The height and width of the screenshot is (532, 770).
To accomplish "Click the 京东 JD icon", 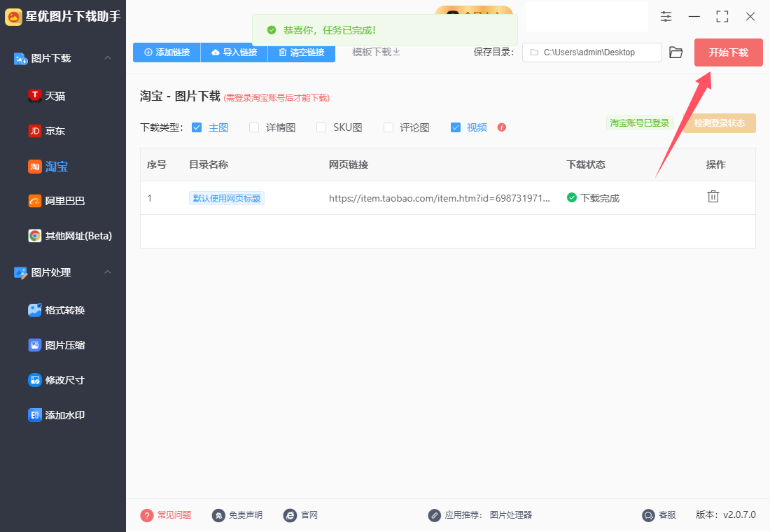I will click(35, 131).
